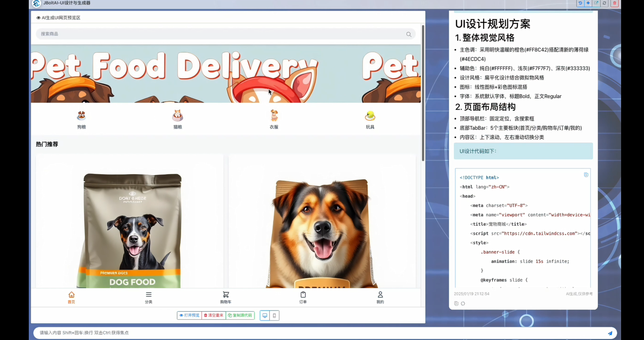
Task: Click the 1.整体视觉风格 heading
Action: coord(485,38)
